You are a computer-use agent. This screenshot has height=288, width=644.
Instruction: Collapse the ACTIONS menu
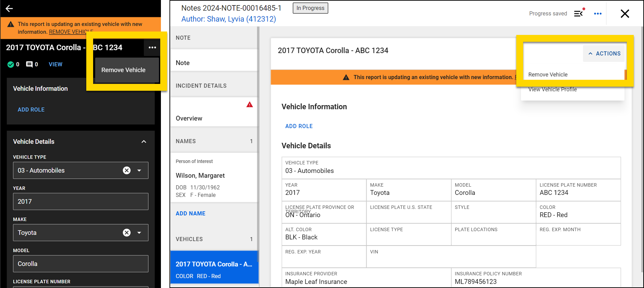tap(604, 53)
